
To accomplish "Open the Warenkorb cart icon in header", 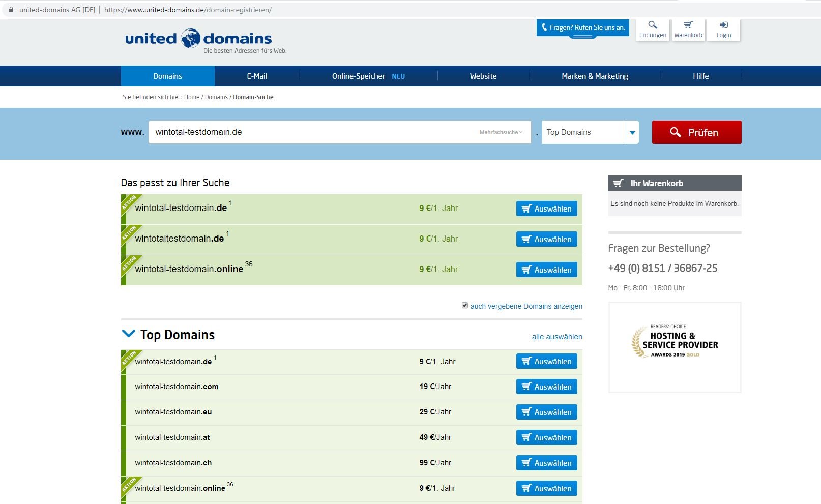I will tap(688, 25).
